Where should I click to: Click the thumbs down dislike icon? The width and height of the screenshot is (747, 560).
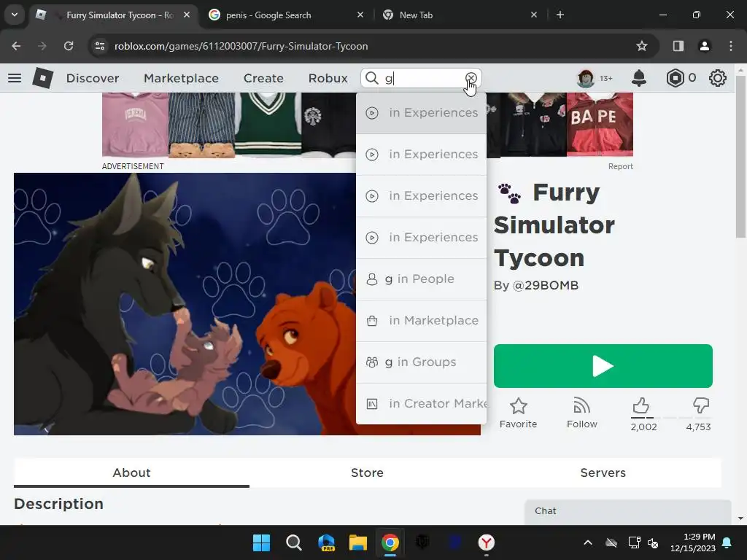coord(701,405)
